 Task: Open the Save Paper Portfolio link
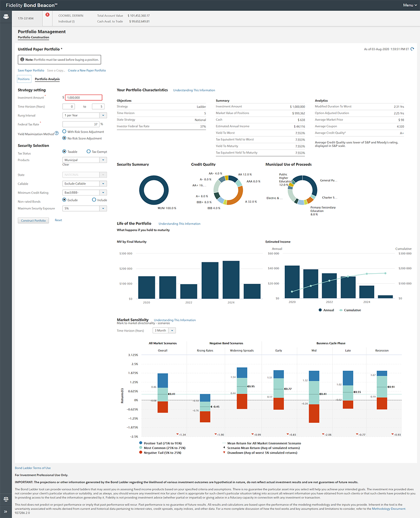[x=31, y=71]
